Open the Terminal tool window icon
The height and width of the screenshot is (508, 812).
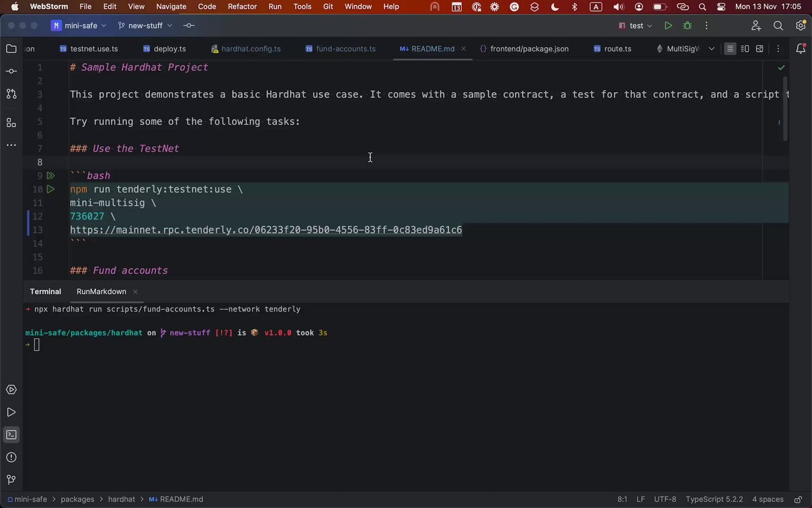(11, 435)
